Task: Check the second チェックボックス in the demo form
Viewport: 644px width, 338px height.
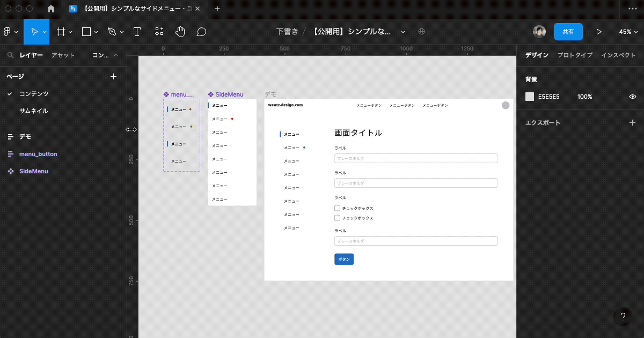Action: (338, 218)
